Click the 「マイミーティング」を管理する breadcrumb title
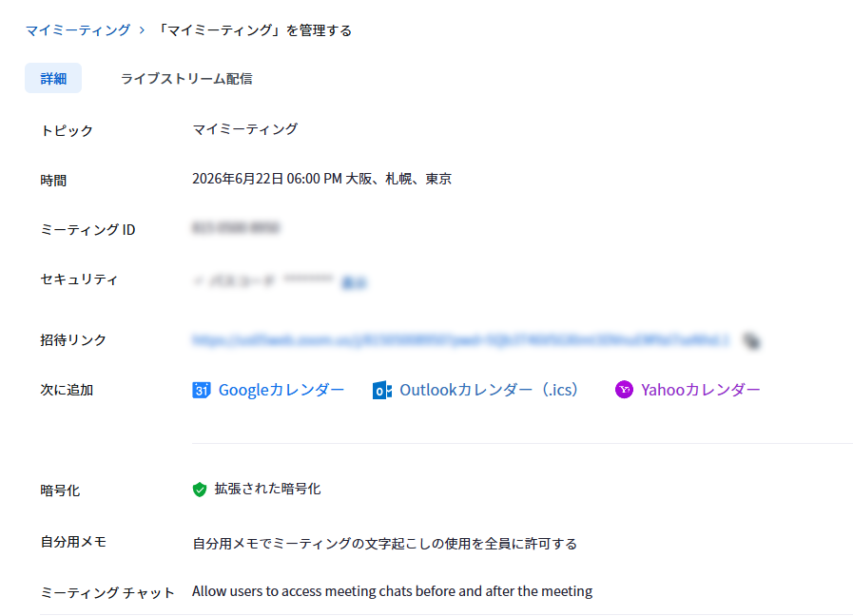The image size is (853, 616). tap(254, 30)
